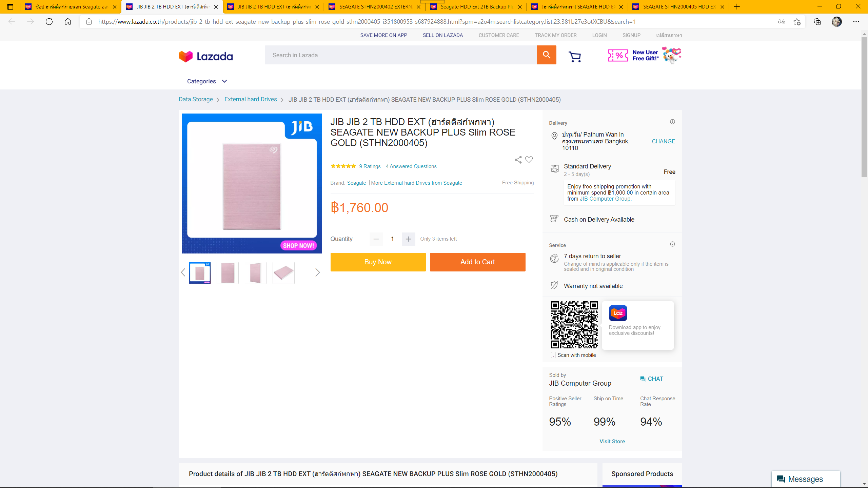The width and height of the screenshot is (868, 488).
Task: Click the Thai change language link
Action: coord(669,35)
